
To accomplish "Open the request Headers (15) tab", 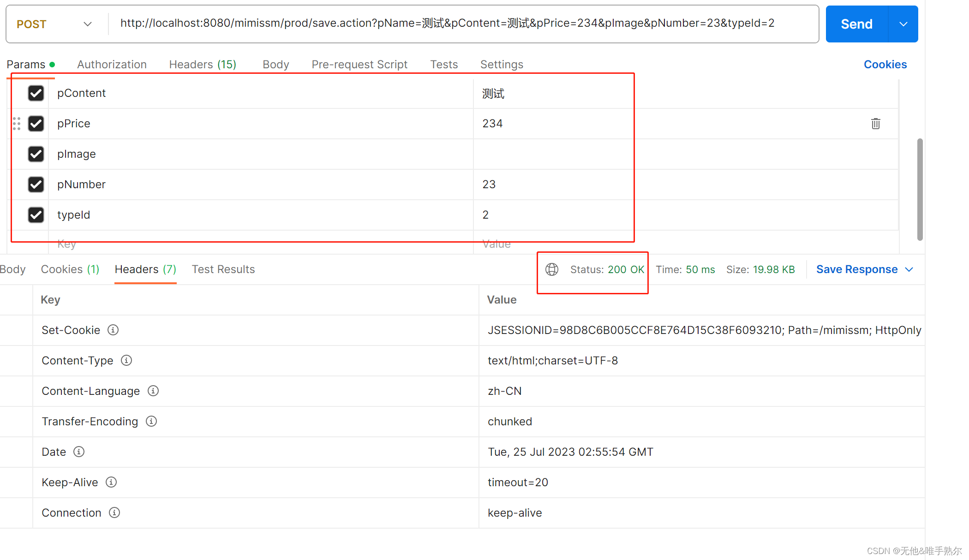I will (x=203, y=64).
